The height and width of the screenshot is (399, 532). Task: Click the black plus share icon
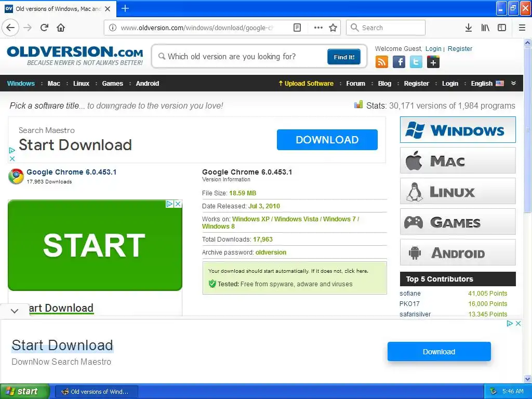[x=433, y=62]
